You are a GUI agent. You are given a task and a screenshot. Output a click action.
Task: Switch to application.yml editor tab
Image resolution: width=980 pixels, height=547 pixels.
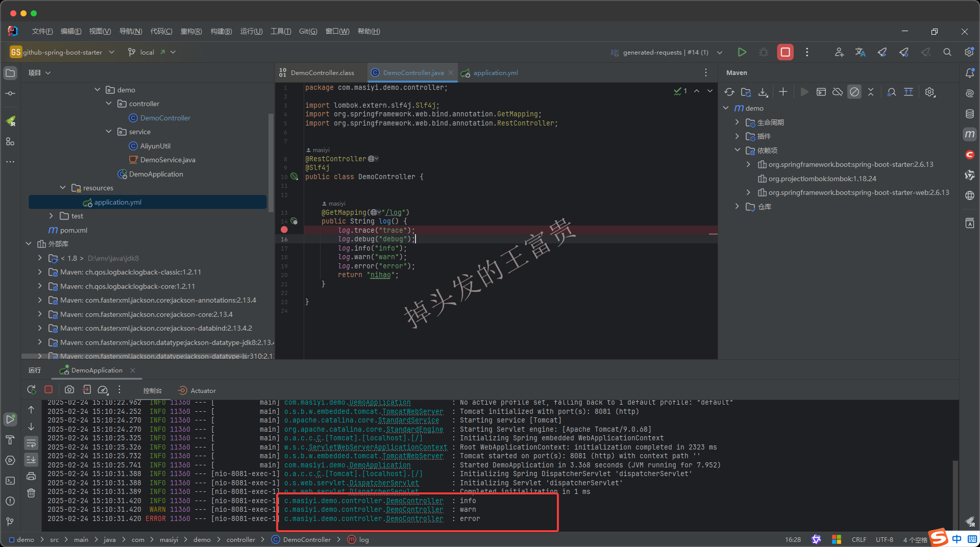click(489, 72)
